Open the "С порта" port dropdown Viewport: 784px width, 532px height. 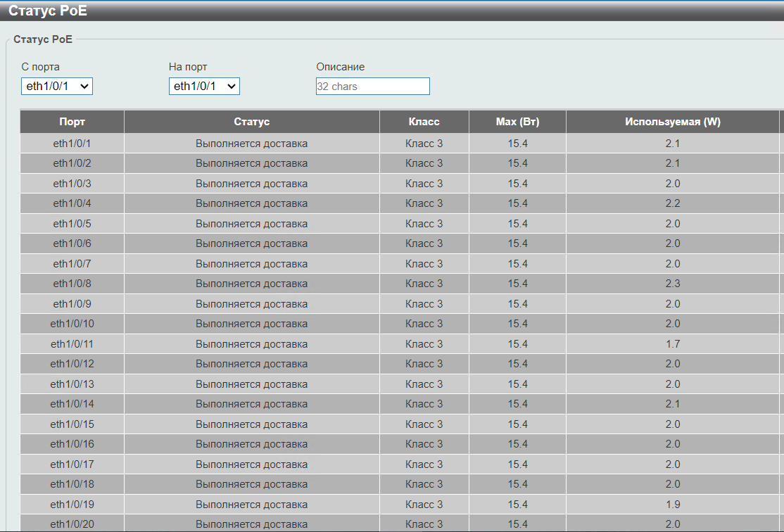(x=57, y=86)
